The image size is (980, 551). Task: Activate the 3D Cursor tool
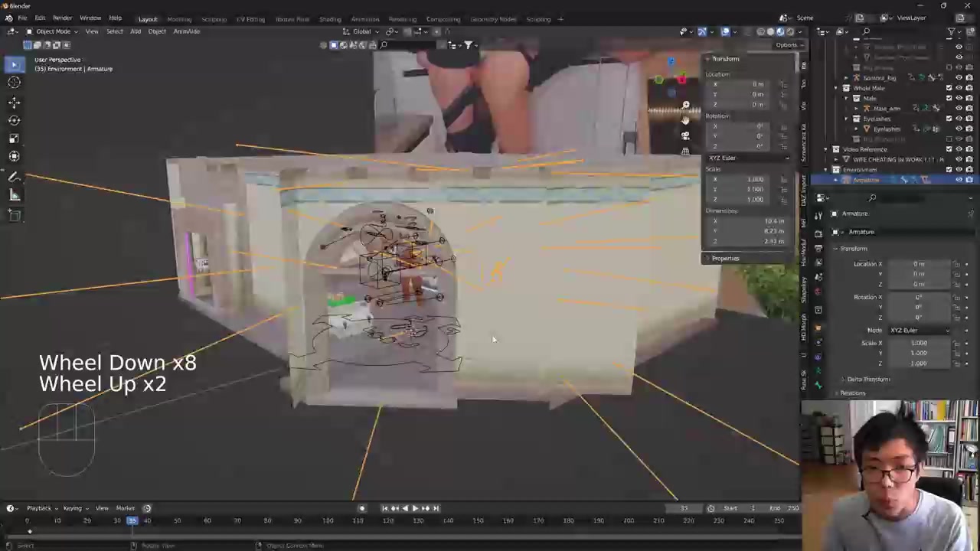(x=14, y=83)
